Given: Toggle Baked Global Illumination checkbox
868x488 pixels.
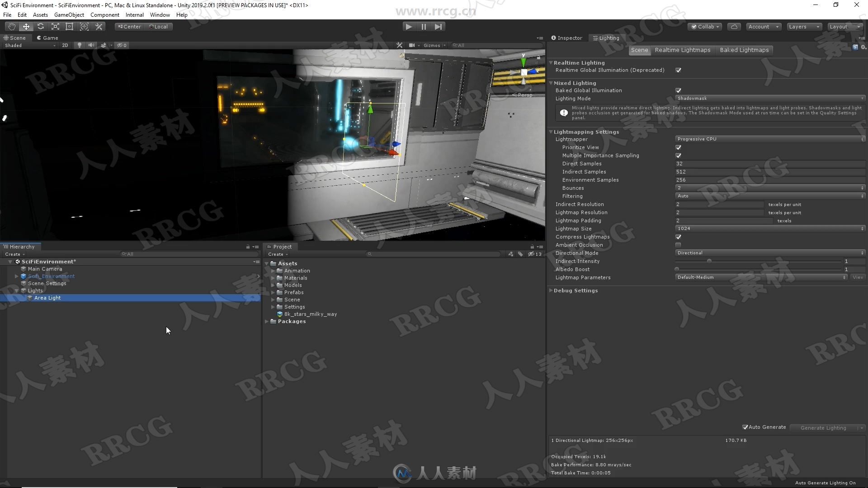Looking at the screenshot, I should coord(679,90).
